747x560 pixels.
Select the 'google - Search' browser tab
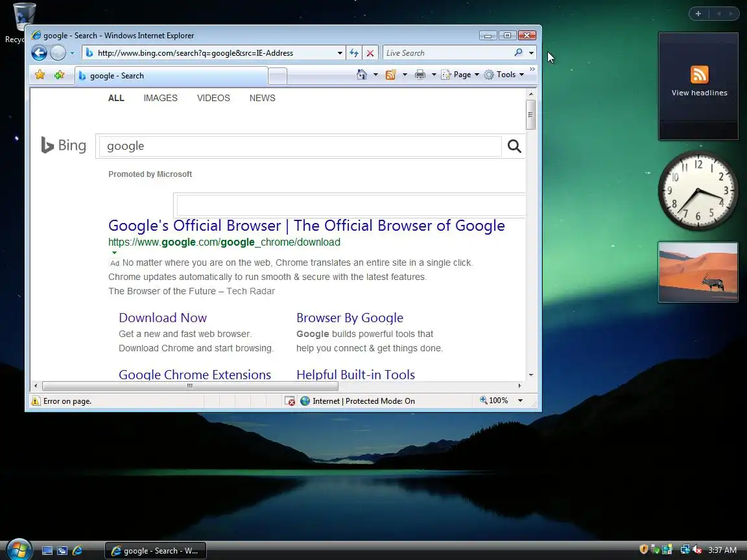171,76
